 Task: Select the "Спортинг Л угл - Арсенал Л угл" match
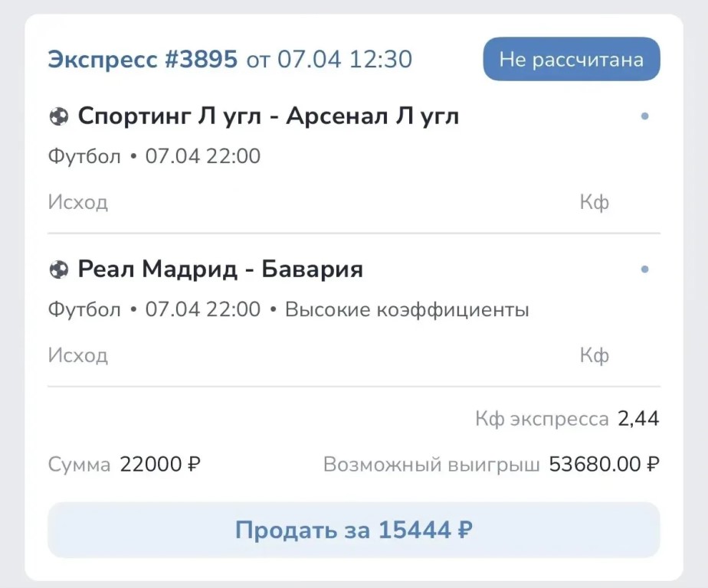pyautogui.click(x=268, y=117)
